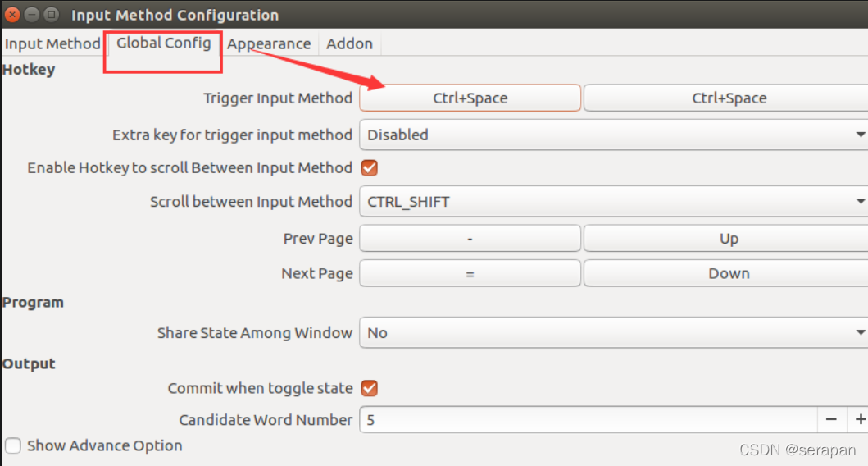Toggle Enable Hotkey to scroll Between Input Method
Viewport: 868px width, 466px height.
coord(369,168)
